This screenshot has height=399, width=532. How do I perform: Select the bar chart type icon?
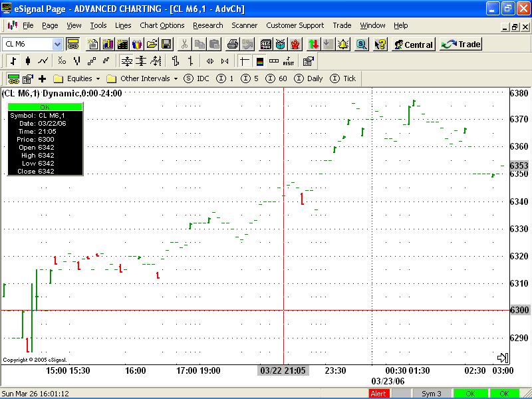pyautogui.click(x=13, y=61)
